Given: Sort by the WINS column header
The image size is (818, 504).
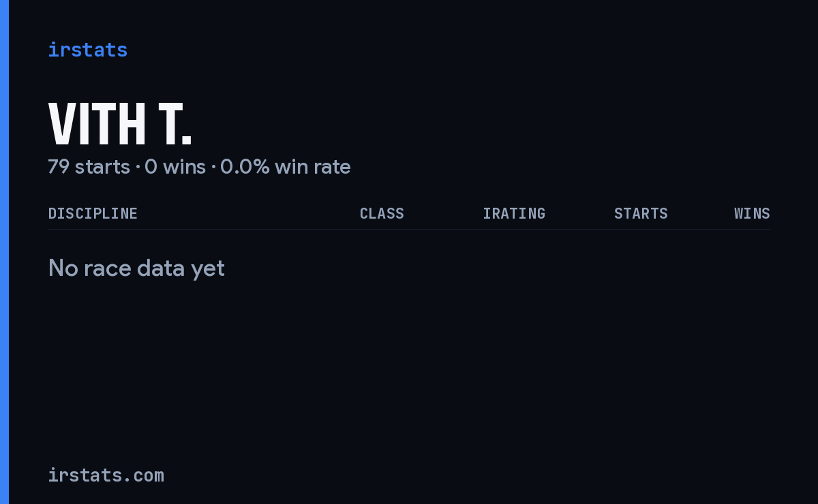Looking at the screenshot, I should coord(752,213).
